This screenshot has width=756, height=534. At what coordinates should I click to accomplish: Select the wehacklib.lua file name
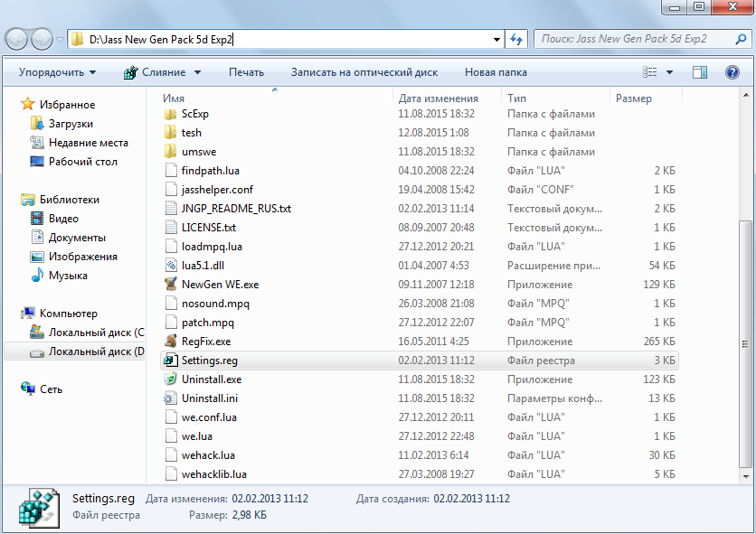[x=214, y=474]
